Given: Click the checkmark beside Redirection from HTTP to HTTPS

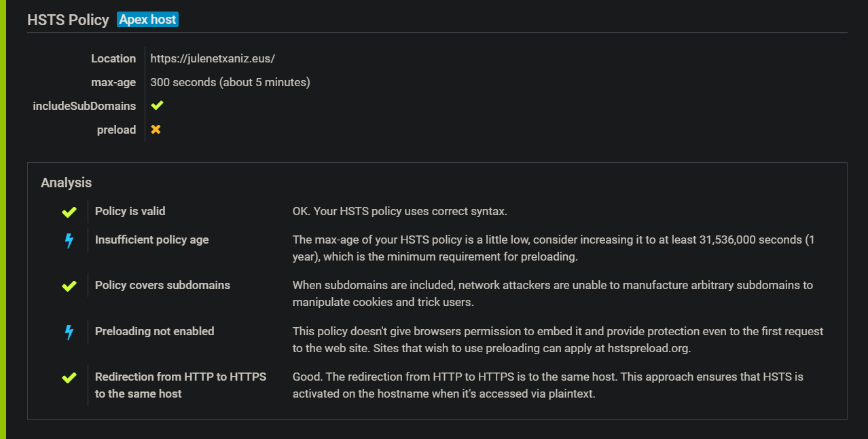Looking at the screenshot, I should coord(68,377).
